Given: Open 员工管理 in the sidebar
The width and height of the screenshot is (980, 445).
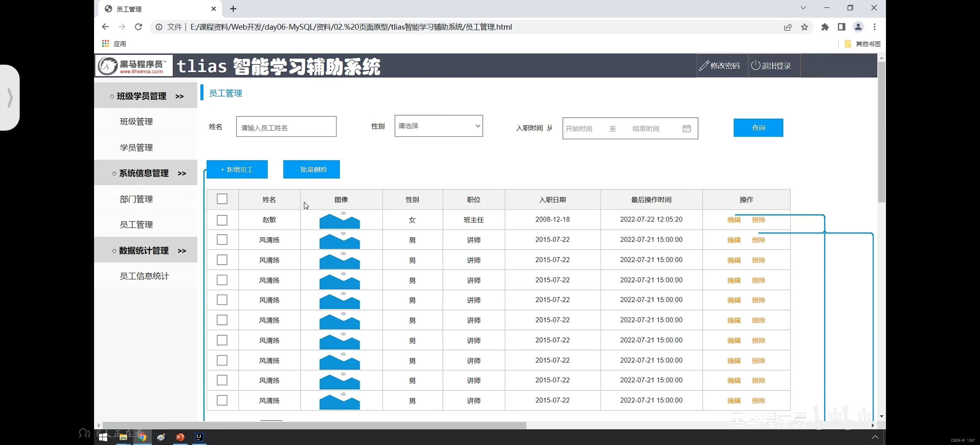Looking at the screenshot, I should click(136, 225).
